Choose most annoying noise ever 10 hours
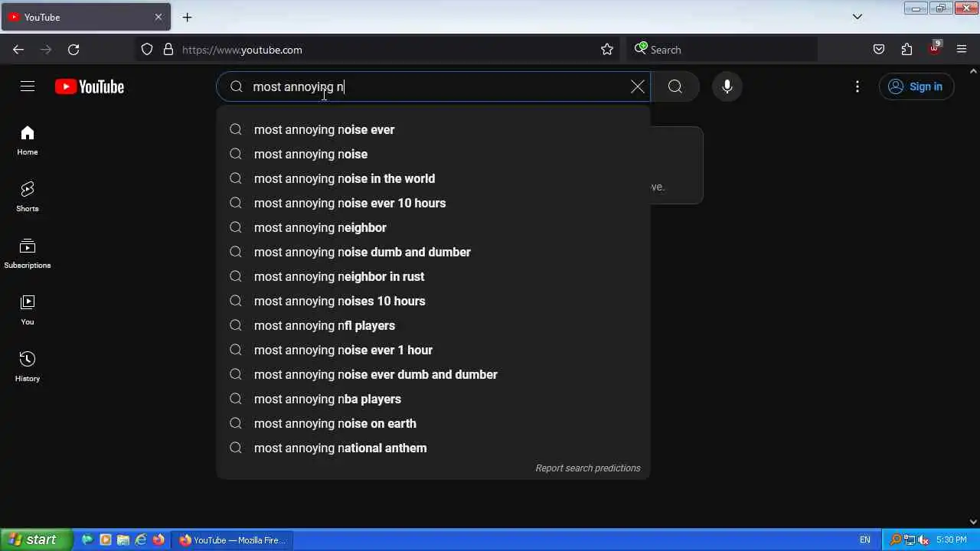Screen dimensions: 980x551 [433, 203]
